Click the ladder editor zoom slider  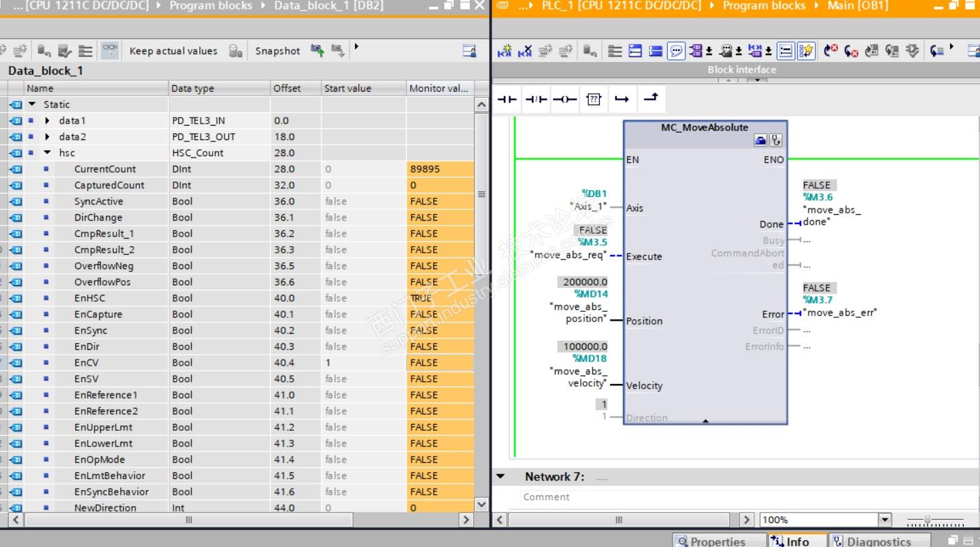pos(927,520)
